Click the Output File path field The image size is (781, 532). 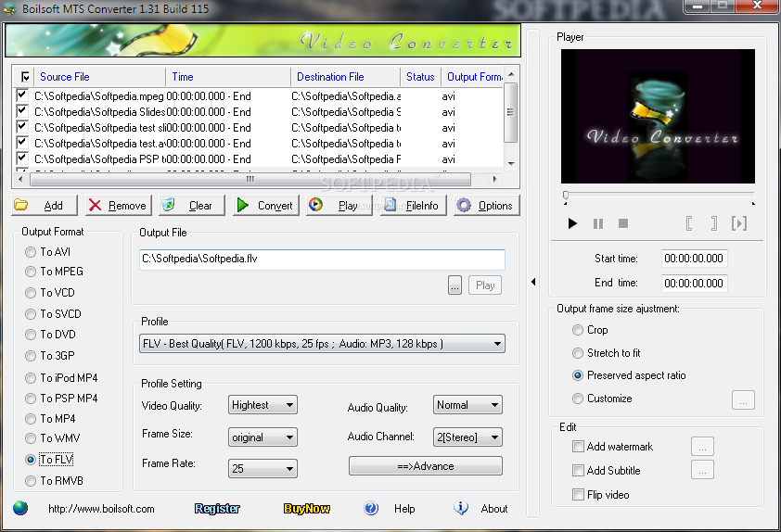pos(322,260)
